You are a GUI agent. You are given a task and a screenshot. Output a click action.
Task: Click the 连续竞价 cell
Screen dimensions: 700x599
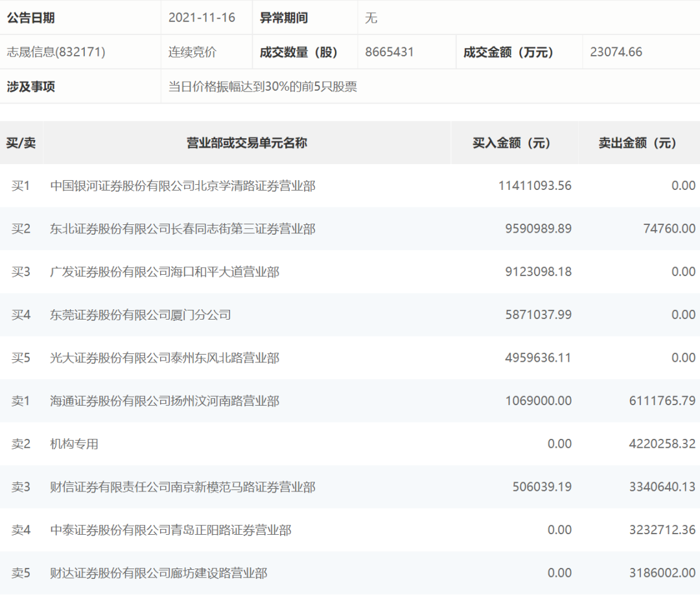click(x=192, y=53)
